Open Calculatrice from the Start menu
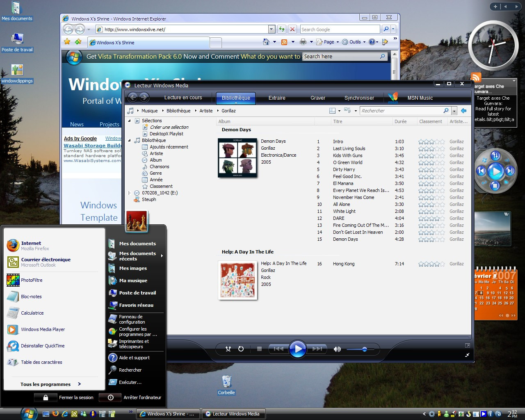The width and height of the screenshot is (525, 420). [32, 313]
